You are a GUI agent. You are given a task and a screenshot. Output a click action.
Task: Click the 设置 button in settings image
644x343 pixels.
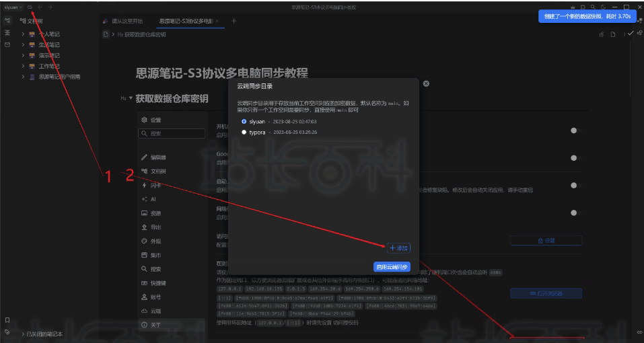pyautogui.click(x=546, y=241)
